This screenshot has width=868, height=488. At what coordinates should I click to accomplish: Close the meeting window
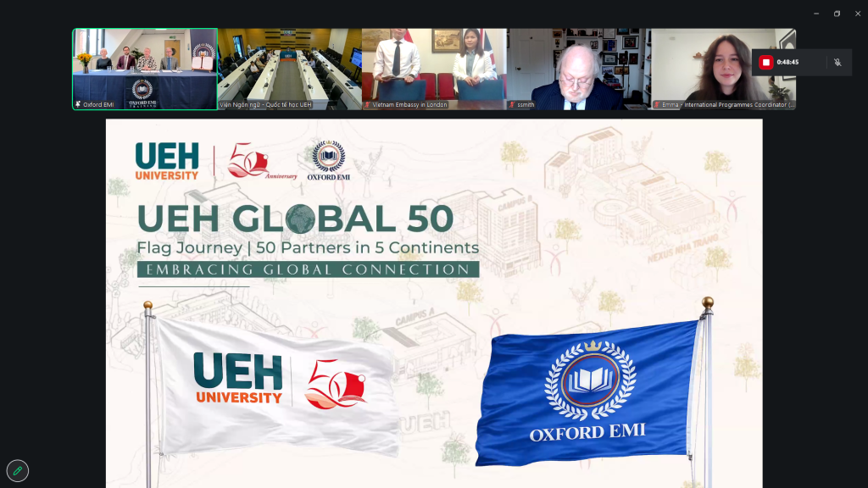857,14
